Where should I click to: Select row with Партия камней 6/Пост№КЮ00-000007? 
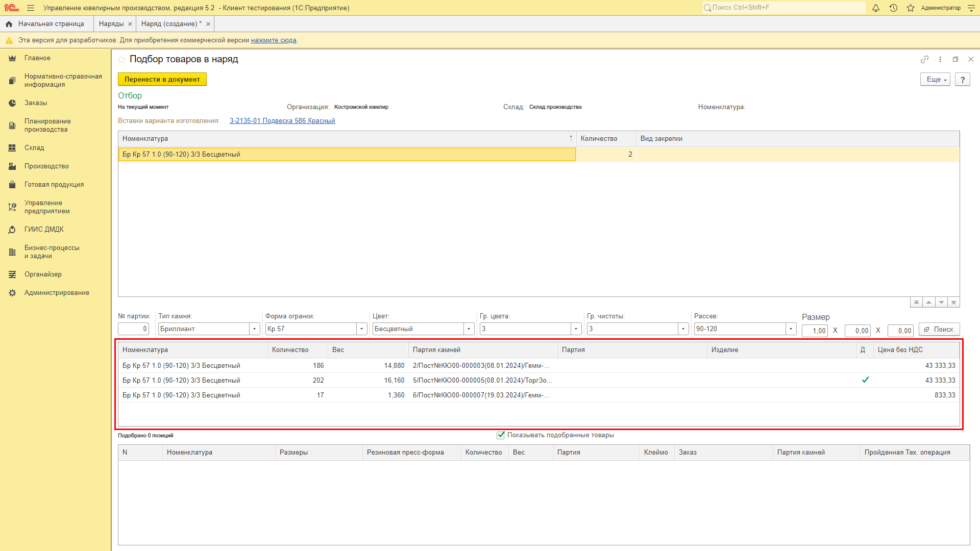click(538, 395)
